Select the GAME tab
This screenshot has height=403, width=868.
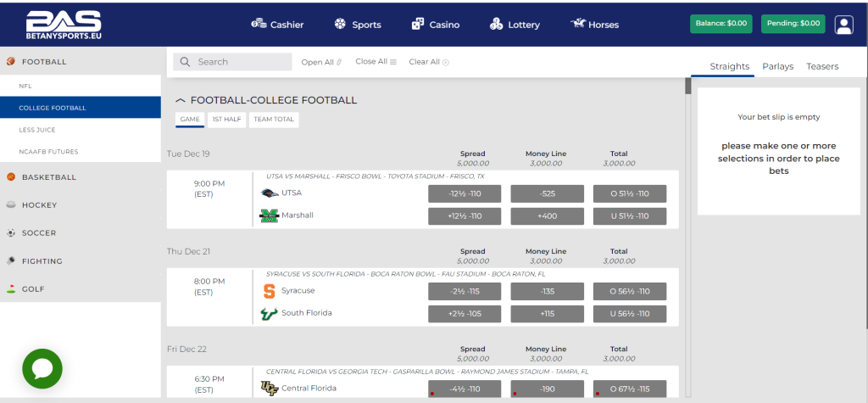click(x=190, y=119)
